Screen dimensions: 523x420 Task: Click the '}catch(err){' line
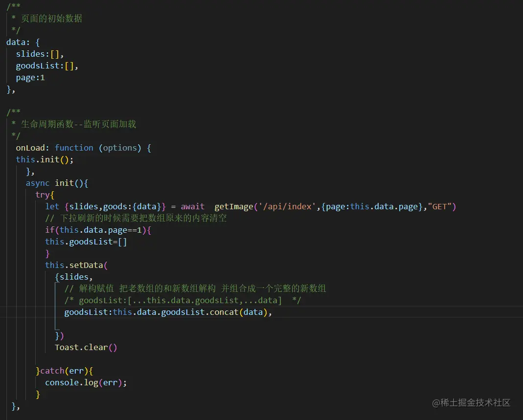click(x=65, y=371)
